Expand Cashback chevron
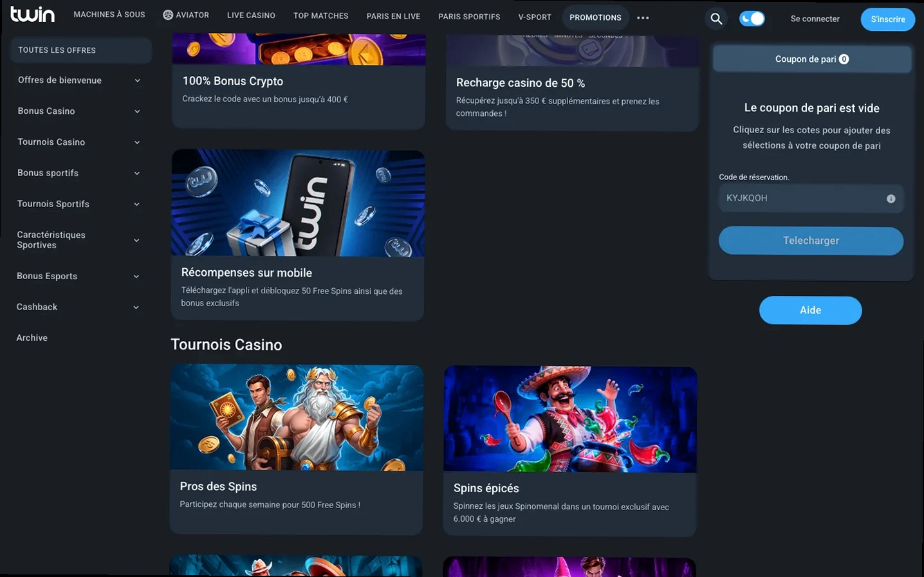The image size is (924, 577). (136, 307)
